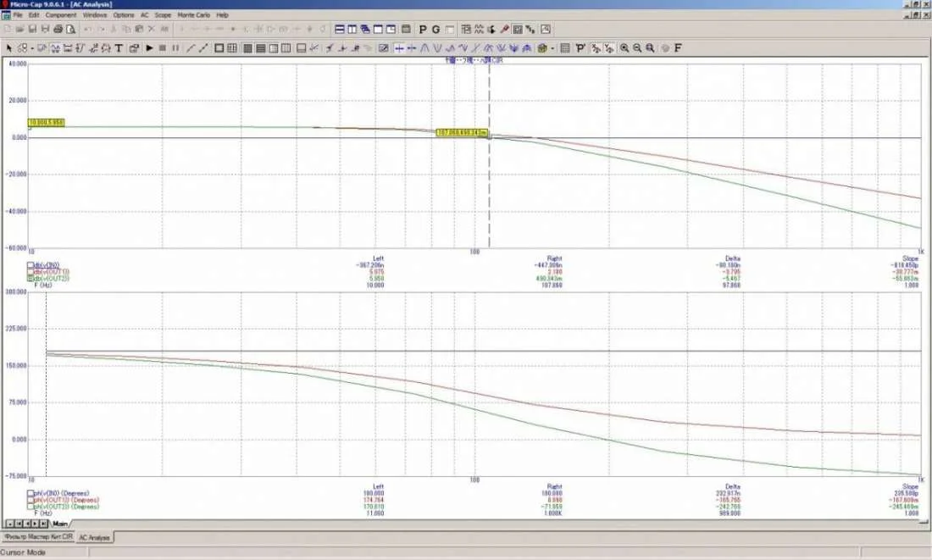This screenshot has height=560, width=932.
Task: Click the Tile Horizontal windows icon
Action: [340, 29]
